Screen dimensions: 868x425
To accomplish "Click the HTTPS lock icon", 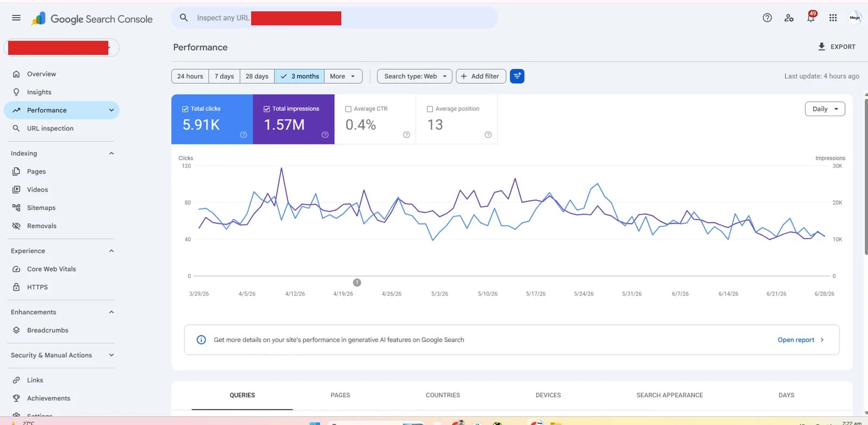I will (x=16, y=287).
